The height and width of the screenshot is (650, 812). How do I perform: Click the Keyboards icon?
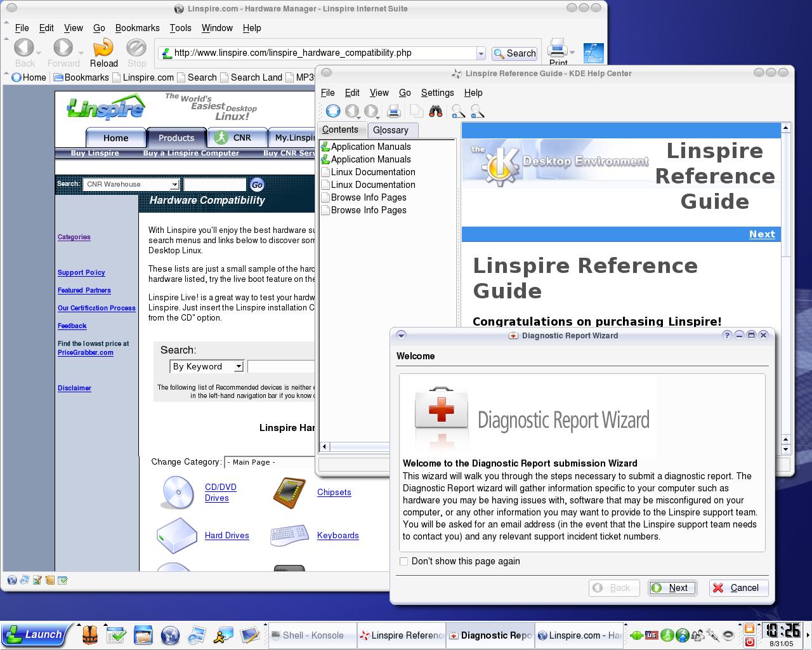click(x=289, y=535)
